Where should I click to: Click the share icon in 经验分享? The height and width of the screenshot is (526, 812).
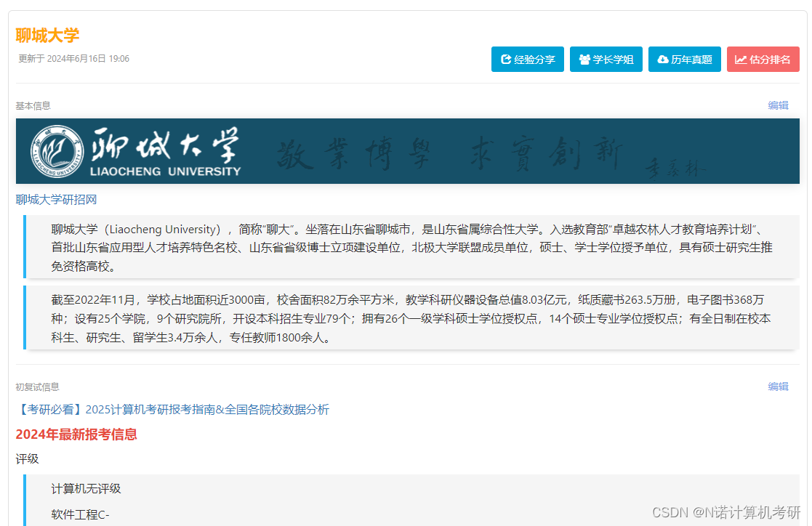506,60
